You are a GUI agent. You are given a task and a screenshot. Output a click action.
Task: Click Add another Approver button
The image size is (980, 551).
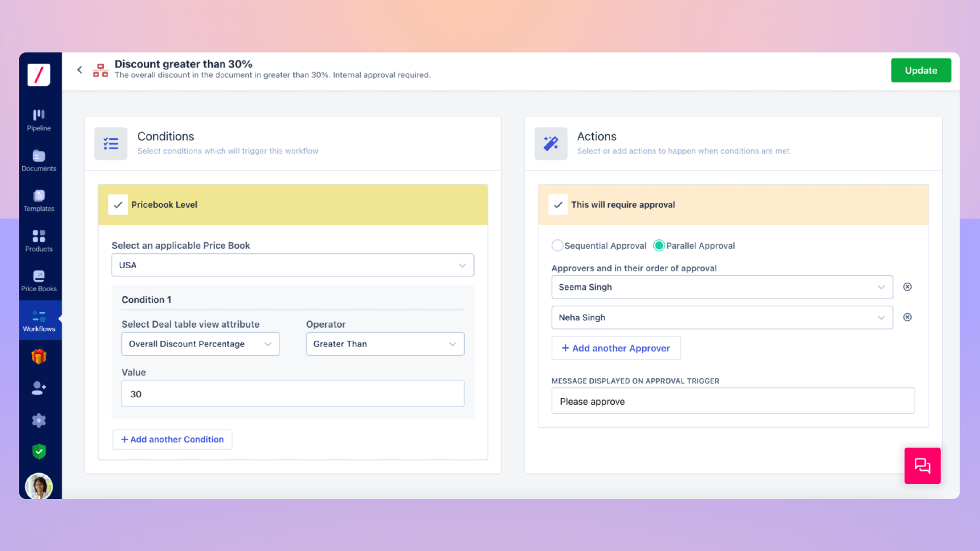(x=616, y=347)
